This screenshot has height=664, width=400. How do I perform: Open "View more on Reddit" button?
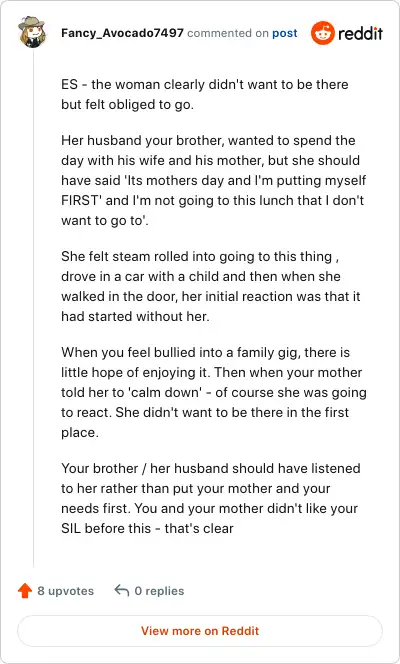pyautogui.click(x=200, y=631)
